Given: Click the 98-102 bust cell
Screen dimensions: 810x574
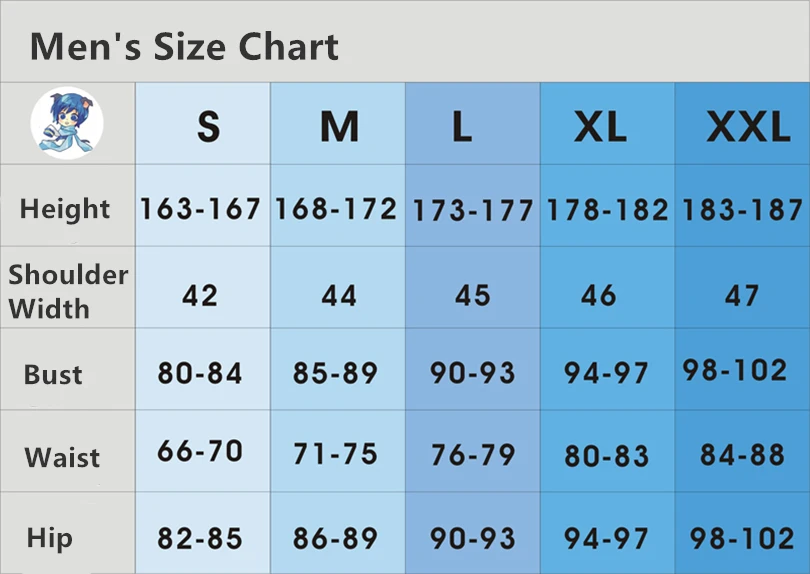Looking at the screenshot, I should tap(735, 370).
